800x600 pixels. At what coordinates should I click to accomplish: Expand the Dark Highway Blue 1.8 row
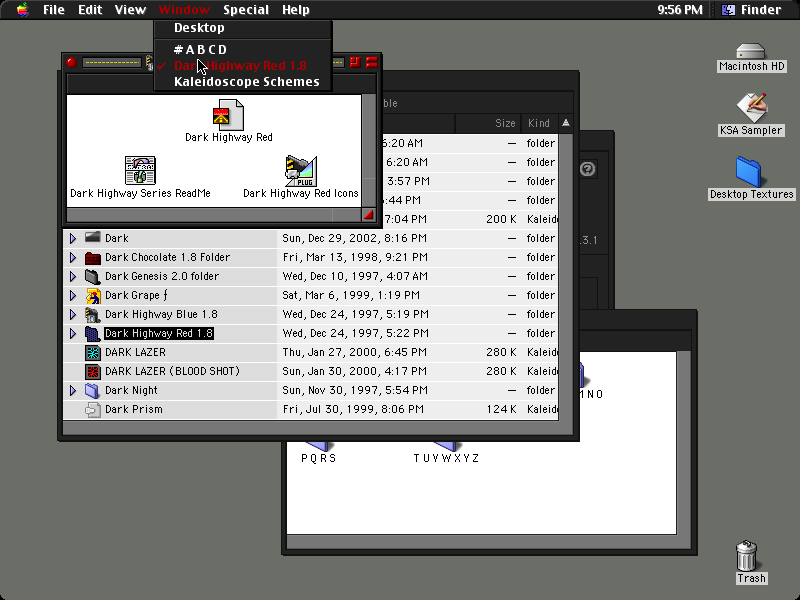click(x=72, y=314)
